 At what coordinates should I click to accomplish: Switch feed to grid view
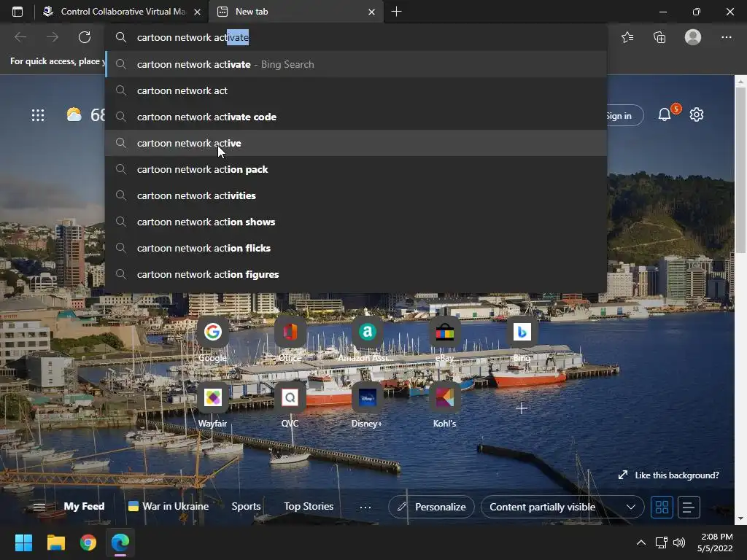tap(662, 507)
